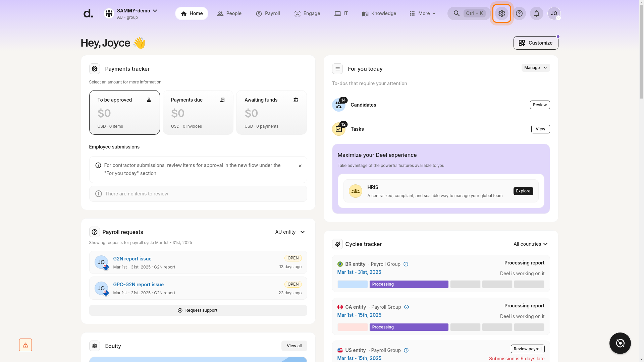Click the search magnifier icon

click(457, 13)
